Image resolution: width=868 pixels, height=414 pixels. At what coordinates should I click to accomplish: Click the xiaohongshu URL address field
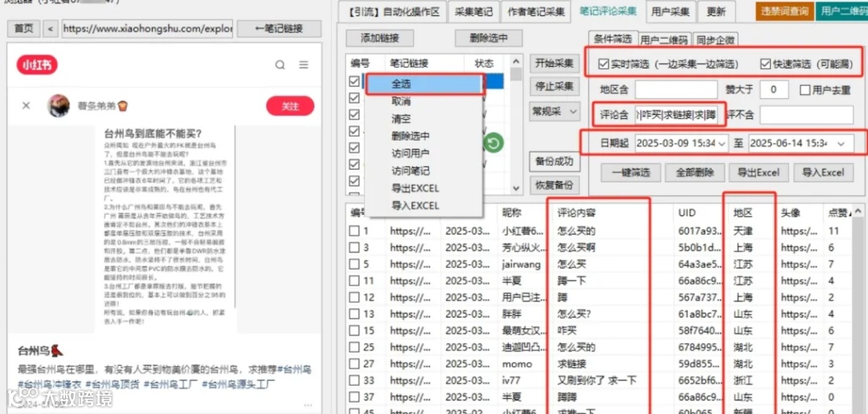pyautogui.click(x=147, y=29)
